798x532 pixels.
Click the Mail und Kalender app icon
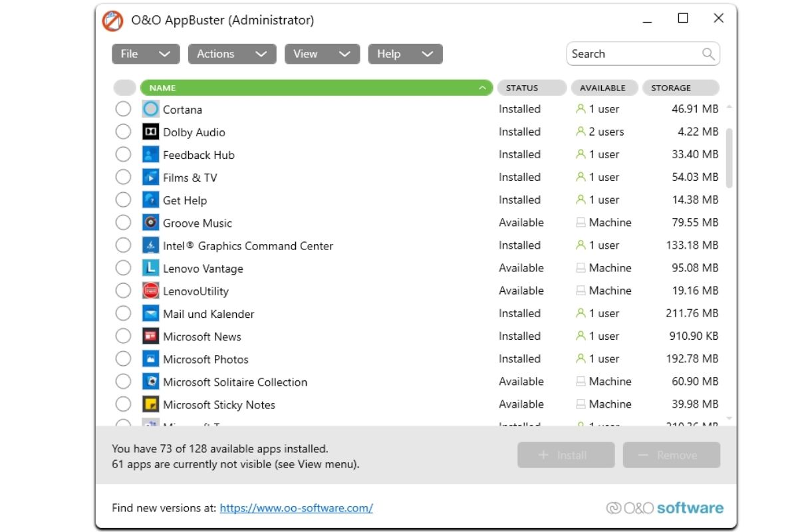point(151,313)
